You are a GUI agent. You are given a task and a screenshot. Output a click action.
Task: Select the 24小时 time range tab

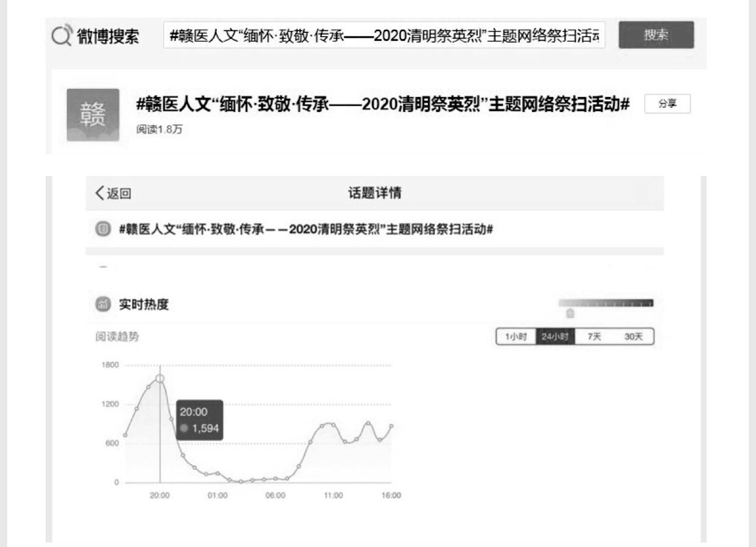[554, 337]
